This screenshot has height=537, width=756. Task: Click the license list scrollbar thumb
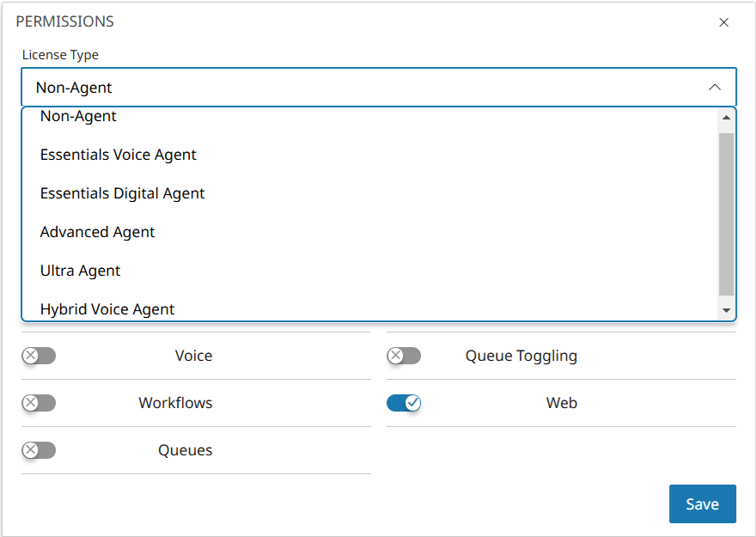726,214
